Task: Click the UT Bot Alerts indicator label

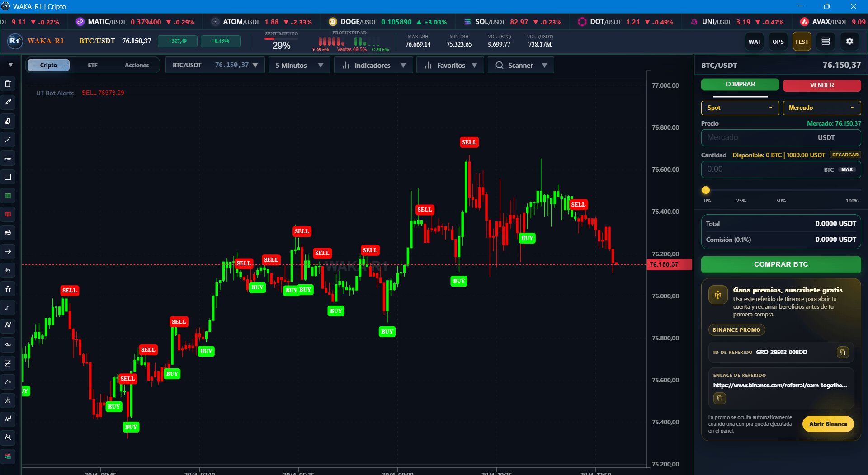Action: pyautogui.click(x=55, y=93)
